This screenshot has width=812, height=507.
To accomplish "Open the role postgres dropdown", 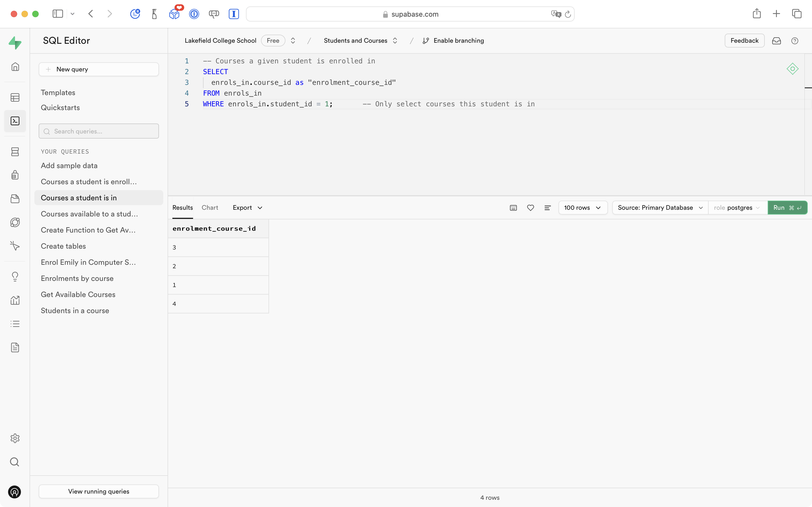I will (737, 208).
